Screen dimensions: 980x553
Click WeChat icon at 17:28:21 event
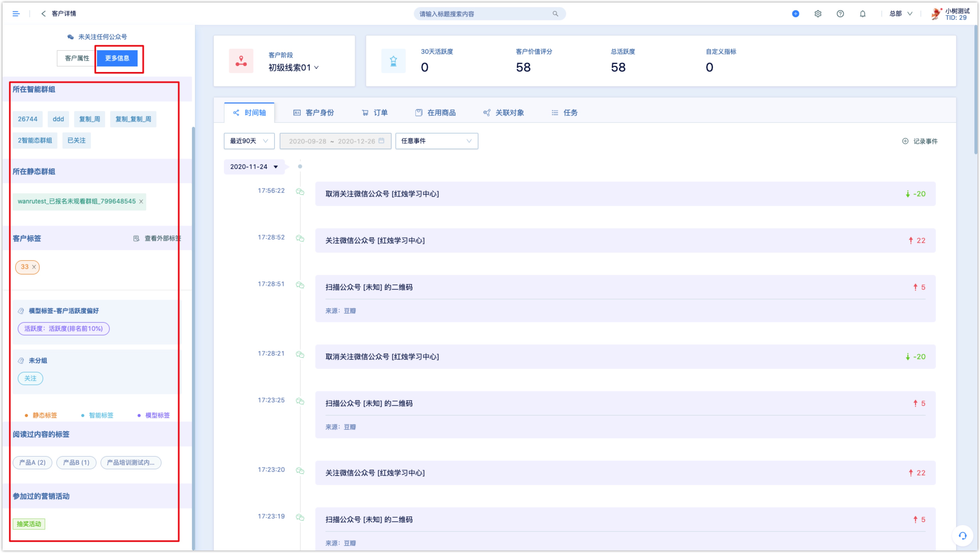pyautogui.click(x=300, y=355)
